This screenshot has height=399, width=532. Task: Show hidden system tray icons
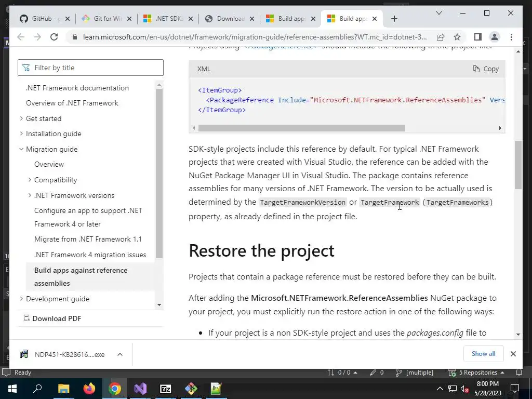coord(440,389)
